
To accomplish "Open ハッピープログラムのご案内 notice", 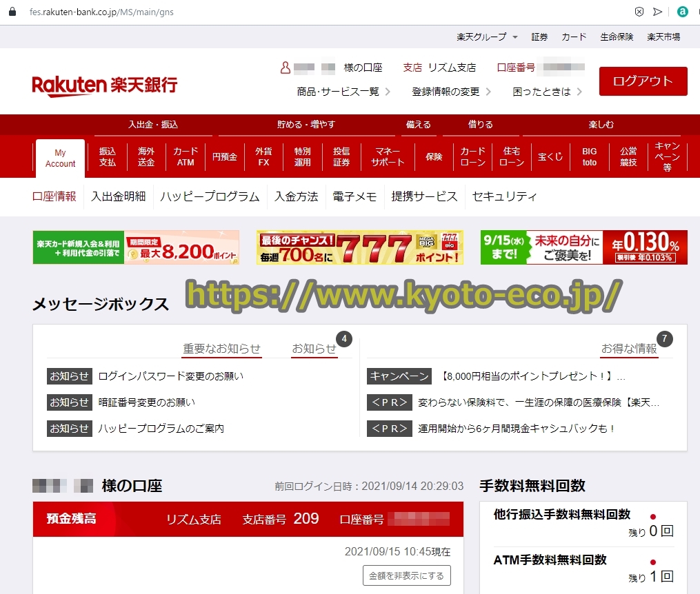I will click(161, 429).
